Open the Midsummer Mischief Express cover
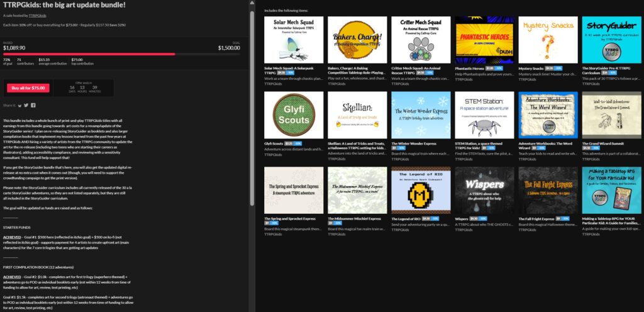Image resolution: width=644 pixels, height=312 pixels. (357, 190)
